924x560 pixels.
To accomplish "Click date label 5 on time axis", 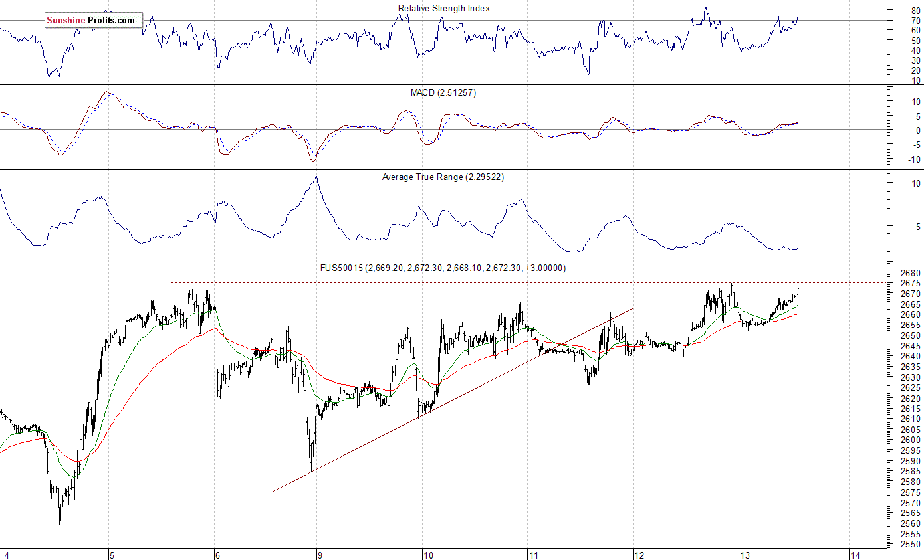I will click(112, 555).
